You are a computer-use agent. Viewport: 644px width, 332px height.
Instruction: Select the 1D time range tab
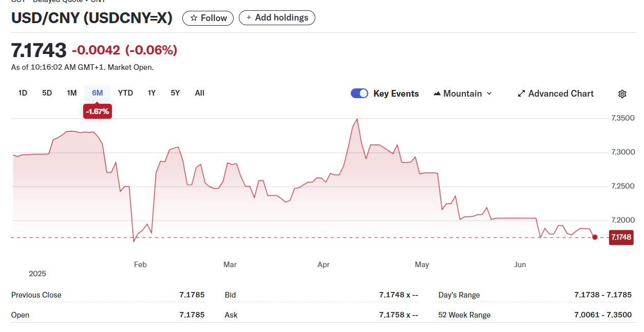tap(23, 93)
